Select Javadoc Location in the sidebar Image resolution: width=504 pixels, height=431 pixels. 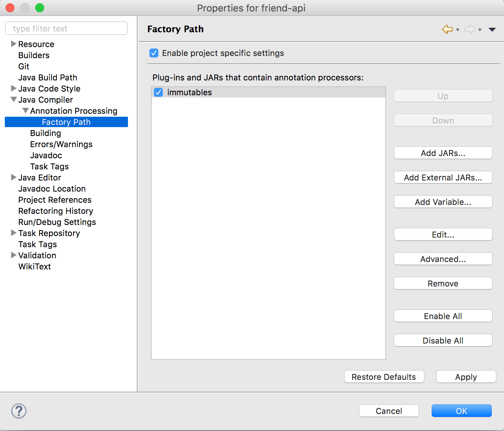(52, 189)
